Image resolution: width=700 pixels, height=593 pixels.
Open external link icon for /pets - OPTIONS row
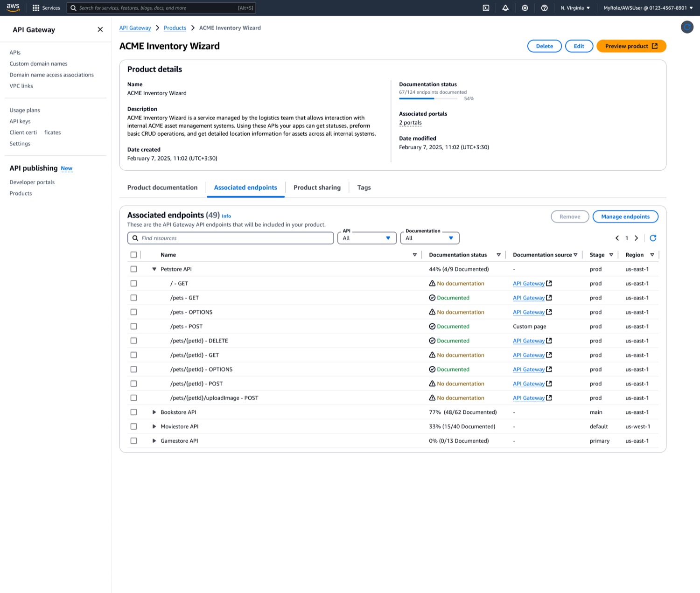tap(549, 312)
